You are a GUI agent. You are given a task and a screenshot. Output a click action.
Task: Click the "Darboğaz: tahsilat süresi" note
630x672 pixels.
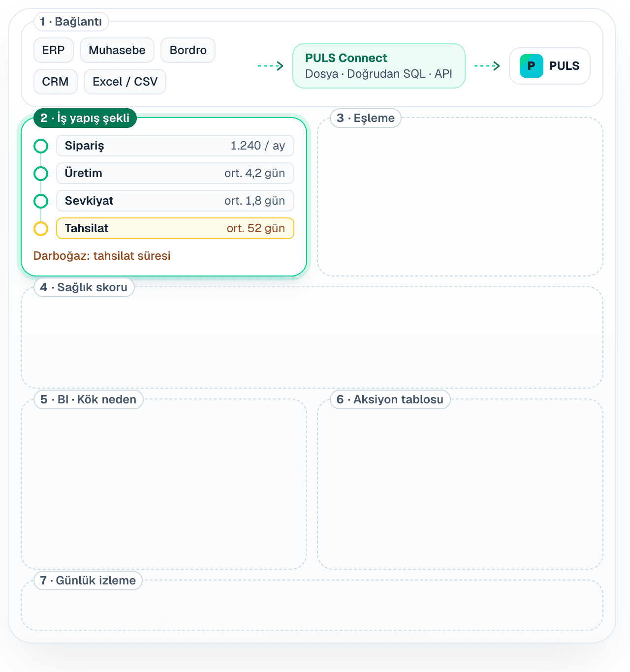pos(102,256)
